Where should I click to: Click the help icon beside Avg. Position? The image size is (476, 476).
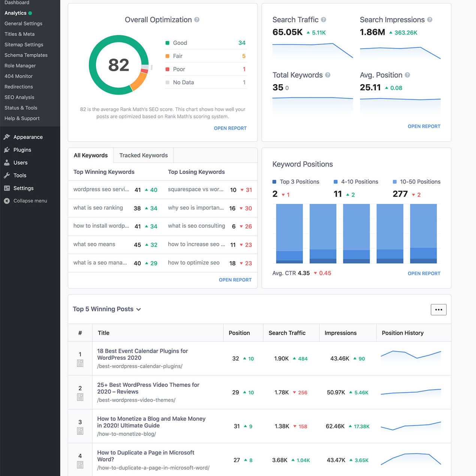[407, 75]
